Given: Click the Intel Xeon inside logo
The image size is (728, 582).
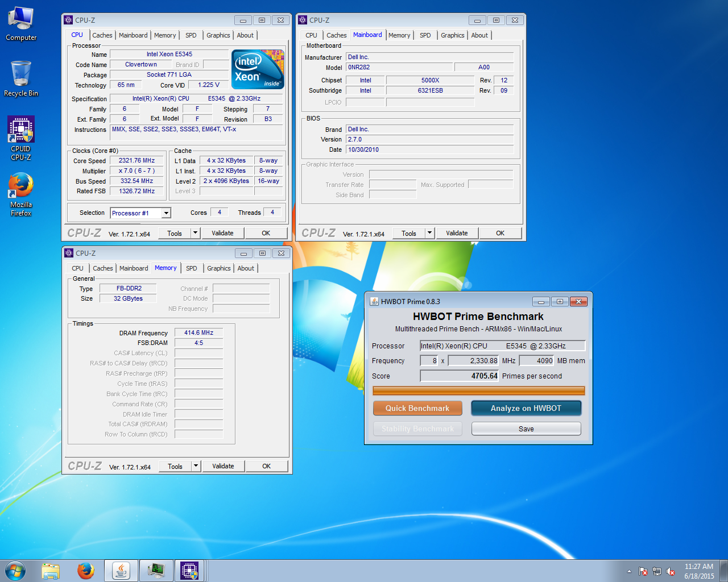Looking at the screenshot, I should click(x=258, y=69).
